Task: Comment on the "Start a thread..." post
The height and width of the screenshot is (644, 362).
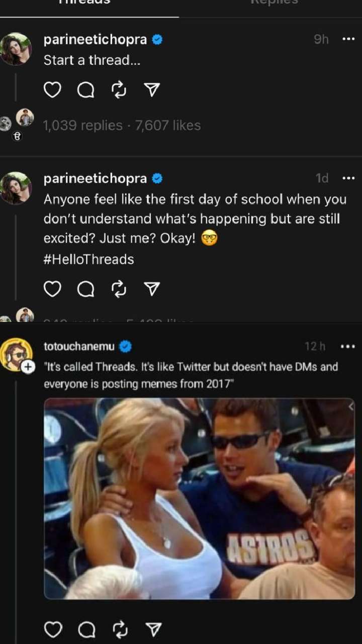Action: [85, 90]
